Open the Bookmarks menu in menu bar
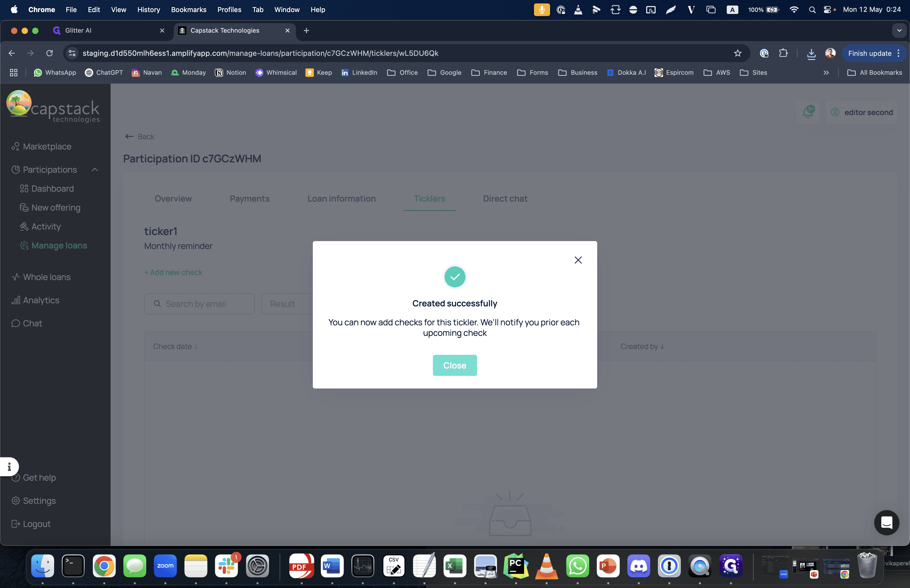The height and width of the screenshot is (588, 910). (189, 9)
